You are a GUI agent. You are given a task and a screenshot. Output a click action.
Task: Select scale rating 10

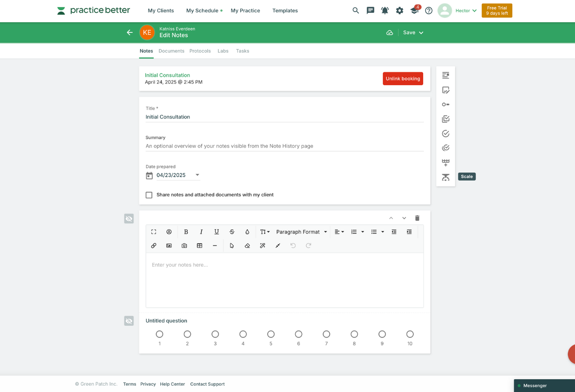tap(410, 334)
